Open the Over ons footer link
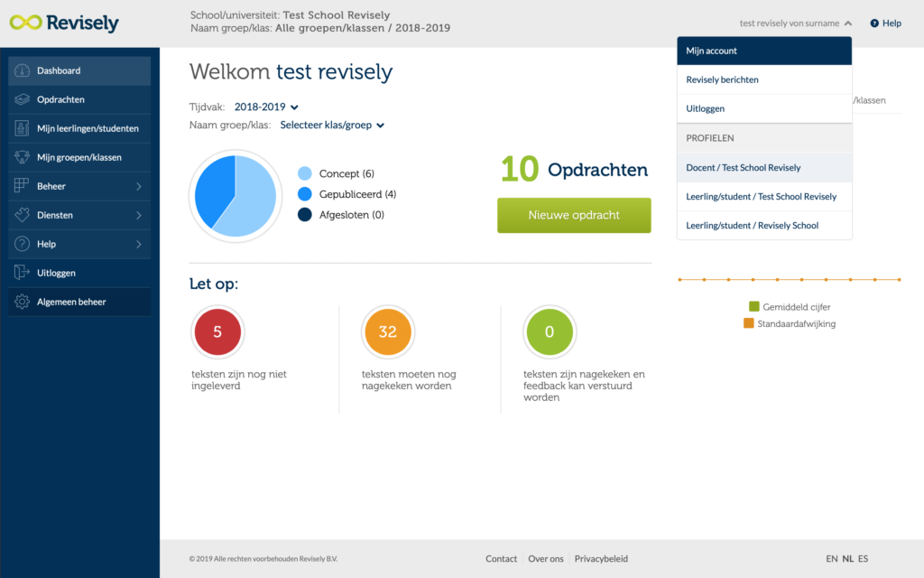 coord(546,558)
